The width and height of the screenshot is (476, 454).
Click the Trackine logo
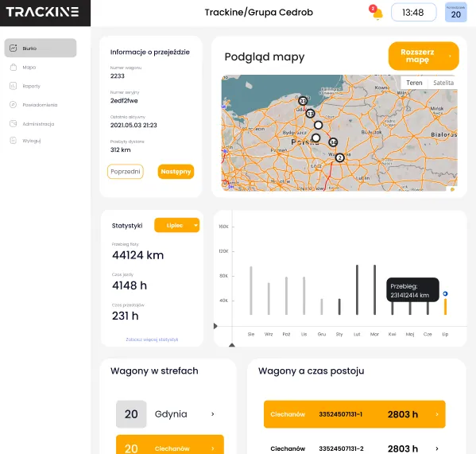(42, 12)
